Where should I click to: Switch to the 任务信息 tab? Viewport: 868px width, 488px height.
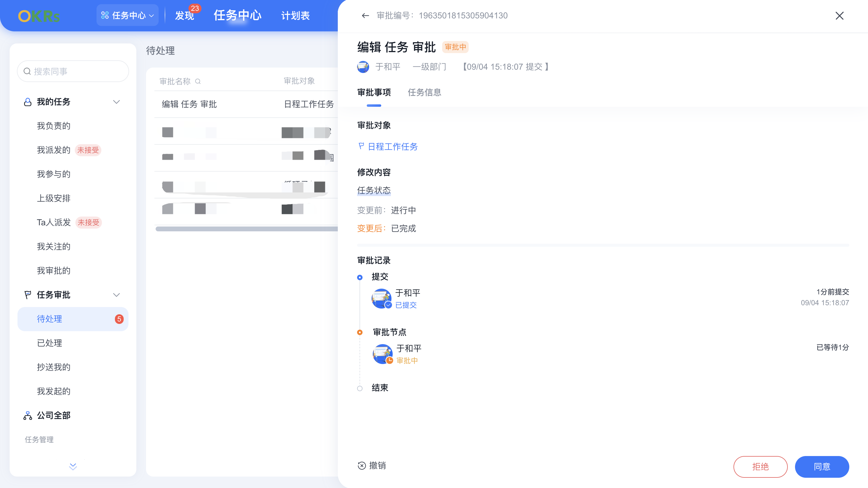click(x=425, y=93)
